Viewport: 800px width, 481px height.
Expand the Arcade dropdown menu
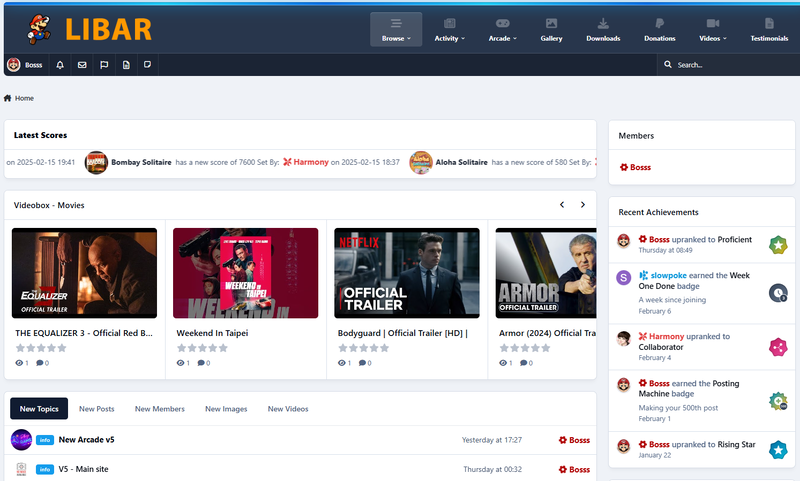tap(502, 29)
